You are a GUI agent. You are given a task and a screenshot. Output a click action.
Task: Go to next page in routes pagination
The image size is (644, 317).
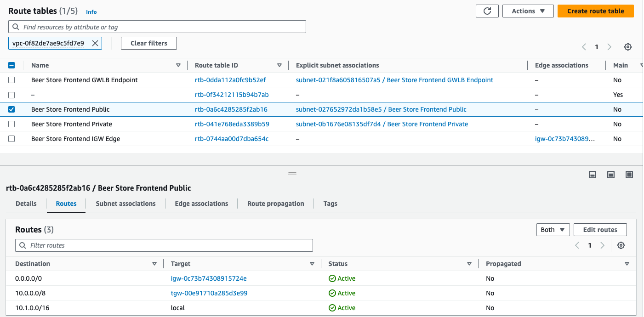tap(602, 245)
